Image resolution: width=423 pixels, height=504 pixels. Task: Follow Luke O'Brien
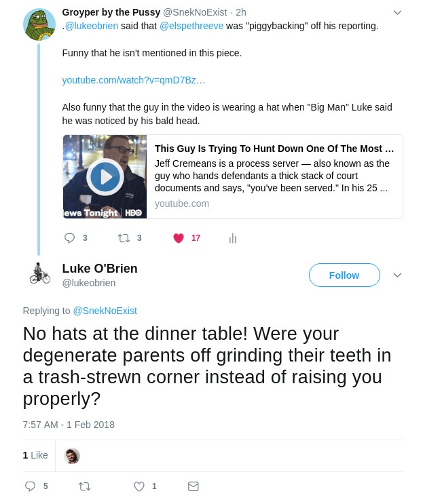coord(344,275)
